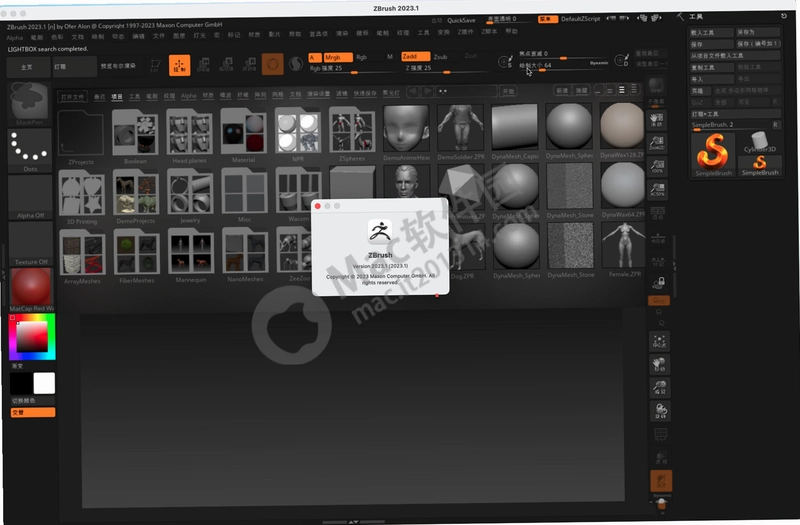Viewport: 800px width, 525px height.
Task: Select the Move mode icon
Action: click(203, 65)
